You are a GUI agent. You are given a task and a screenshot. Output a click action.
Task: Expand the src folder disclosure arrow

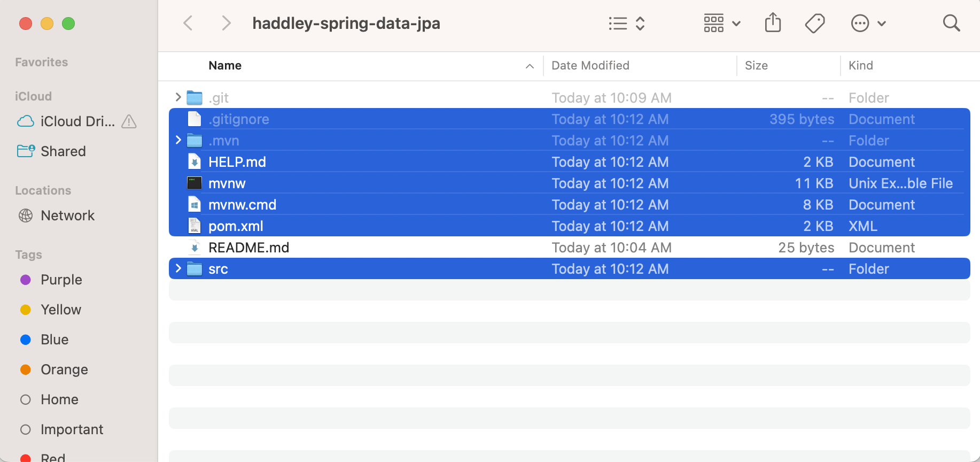178,268
